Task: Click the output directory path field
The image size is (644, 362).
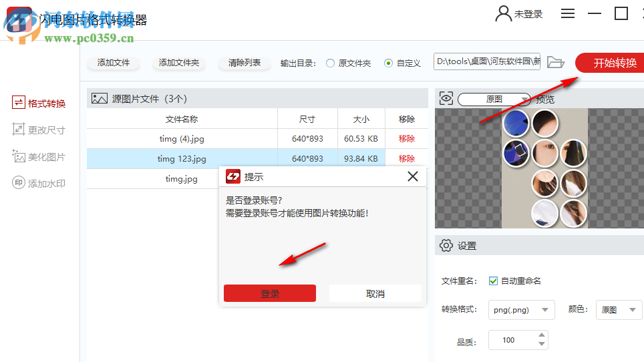Action: (x=487, y=61)
